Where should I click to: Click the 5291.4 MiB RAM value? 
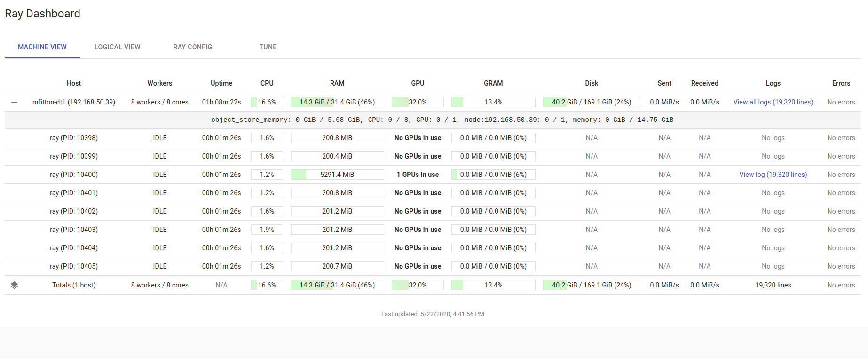(337, 175)
